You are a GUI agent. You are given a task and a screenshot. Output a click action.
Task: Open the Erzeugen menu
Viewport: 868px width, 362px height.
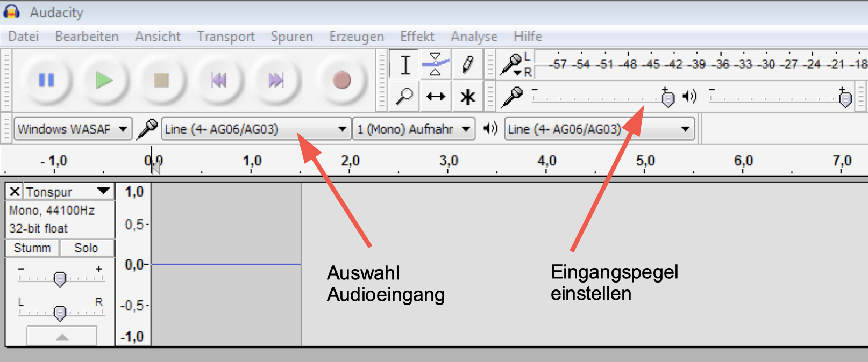357,37
